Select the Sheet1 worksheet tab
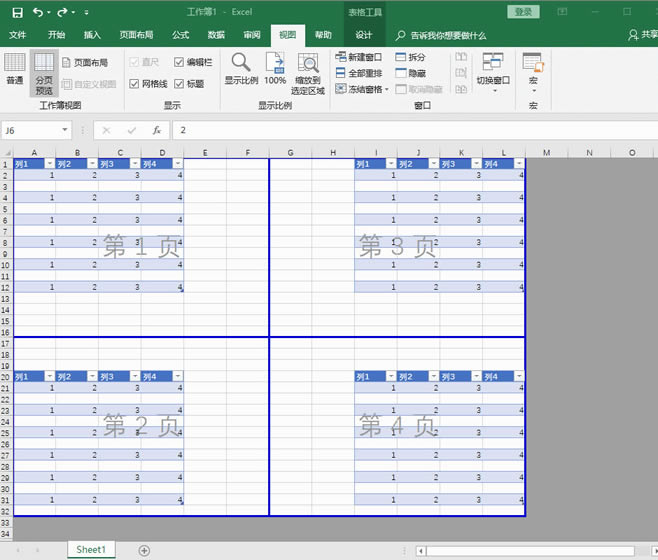This screenshot has height=560, width=658. coord(91,550)
